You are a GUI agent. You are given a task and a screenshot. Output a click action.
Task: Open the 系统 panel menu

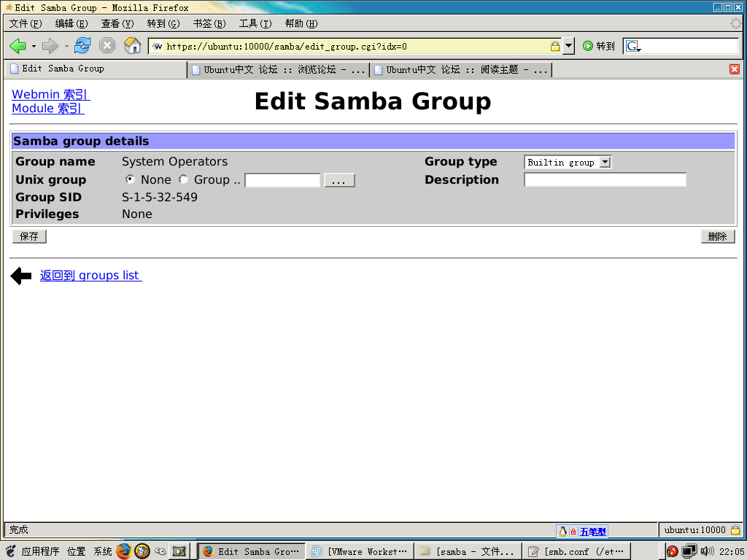[x=102, y=551]
